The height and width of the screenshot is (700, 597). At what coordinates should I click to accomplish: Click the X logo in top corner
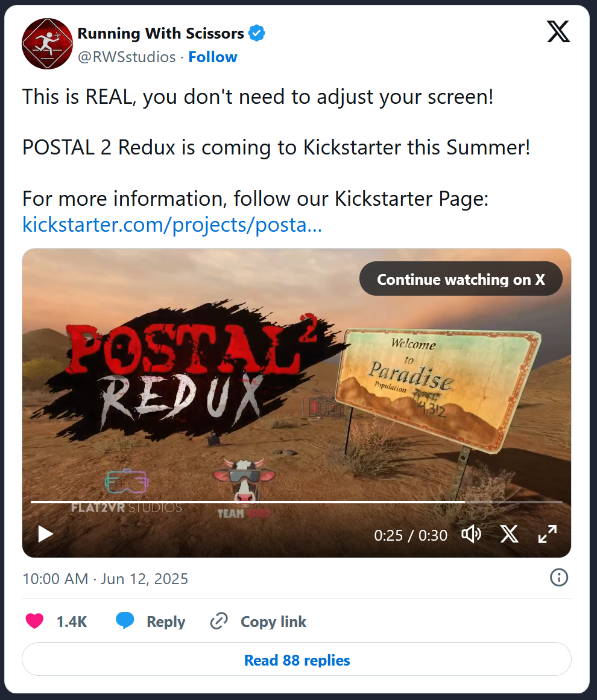point(558,32)
